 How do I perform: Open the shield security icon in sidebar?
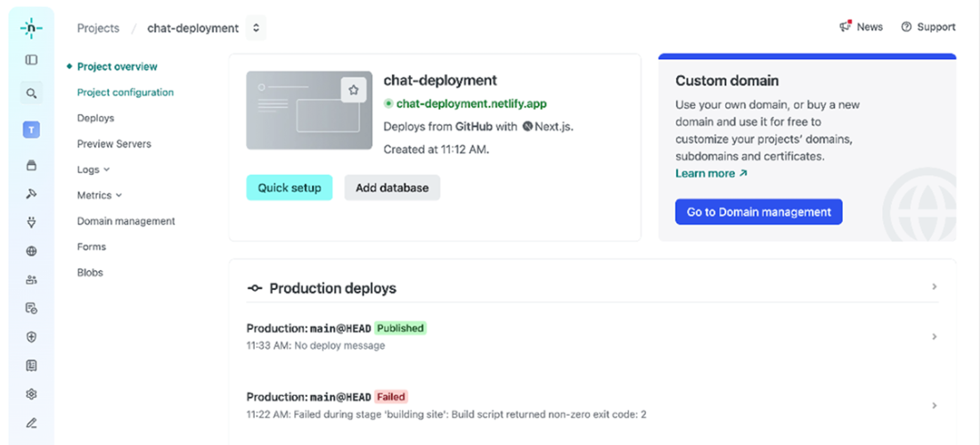coord(31,337)
